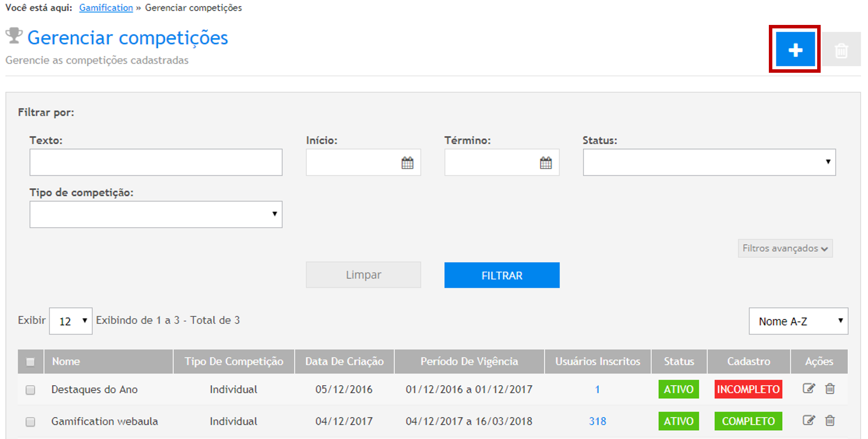
Task: Check the Gamification webaula row checkbox
Action: [x=30, y=422]
